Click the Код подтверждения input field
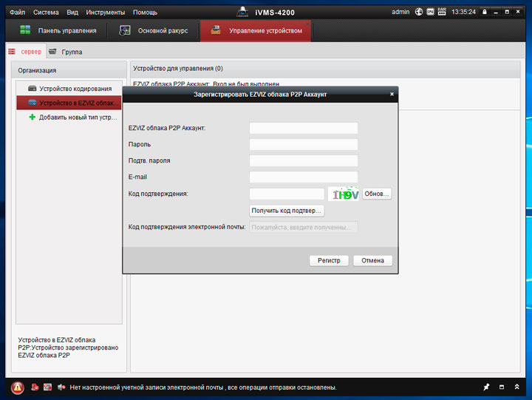532x400 pixels. pyautogui.click(x=287, y=194)
